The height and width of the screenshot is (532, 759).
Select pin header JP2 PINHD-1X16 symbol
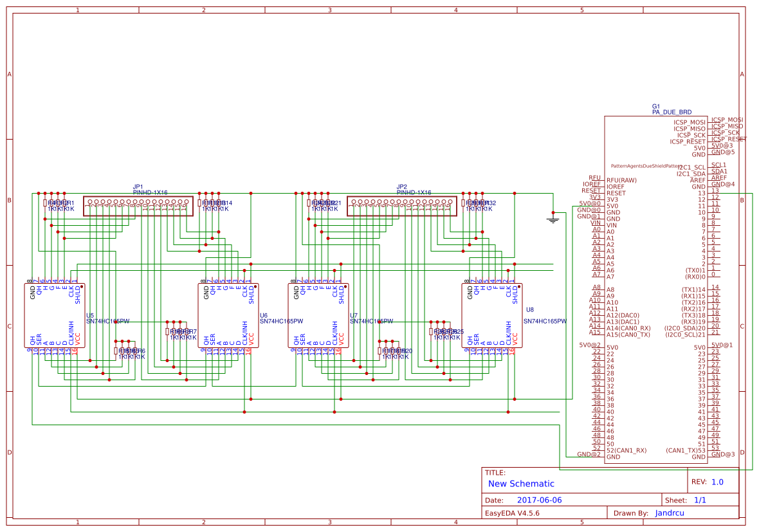tap(402, 205)
